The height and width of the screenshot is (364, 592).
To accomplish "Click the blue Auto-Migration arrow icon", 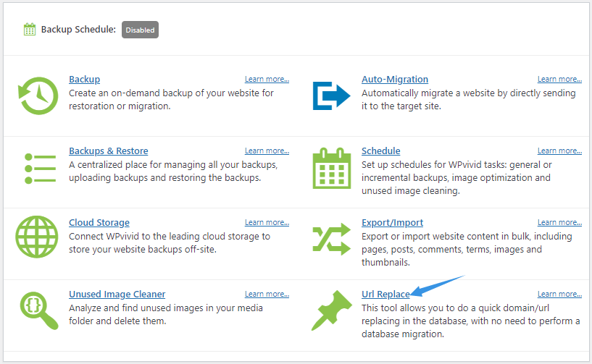I will [331, 96].
